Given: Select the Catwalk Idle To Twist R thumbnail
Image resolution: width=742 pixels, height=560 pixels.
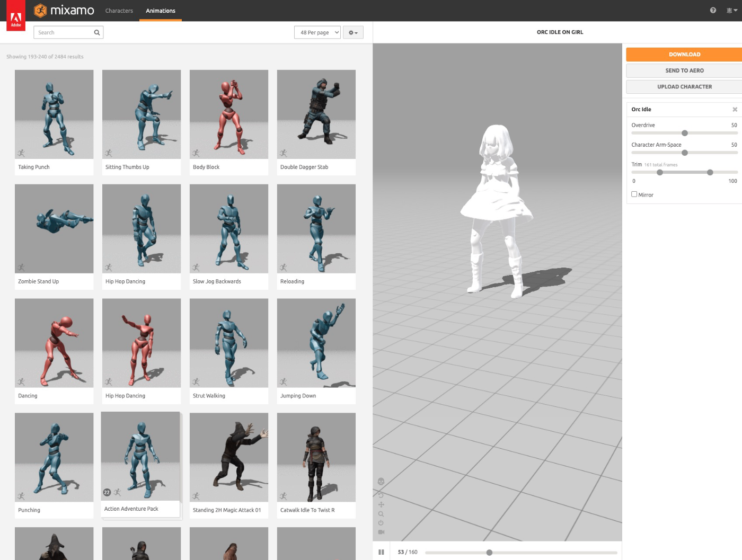Looking at the screenshot, I should click(316, 458).
